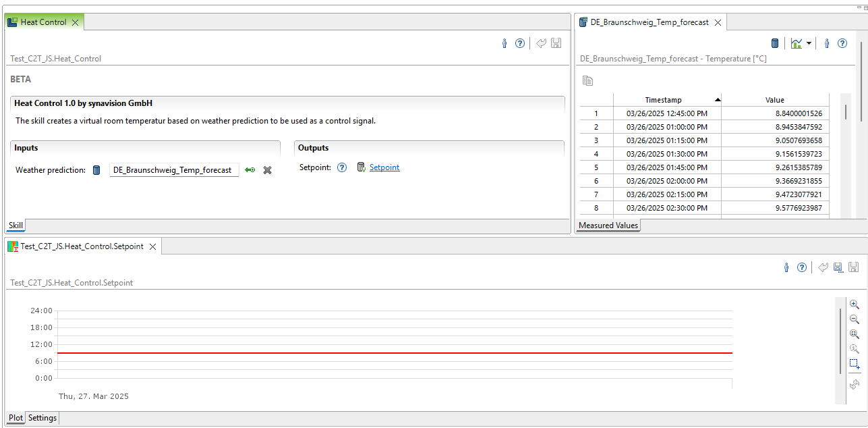
Task: Click the cylinder icon beside Weather prediction
Action: (x=96, y=170)
